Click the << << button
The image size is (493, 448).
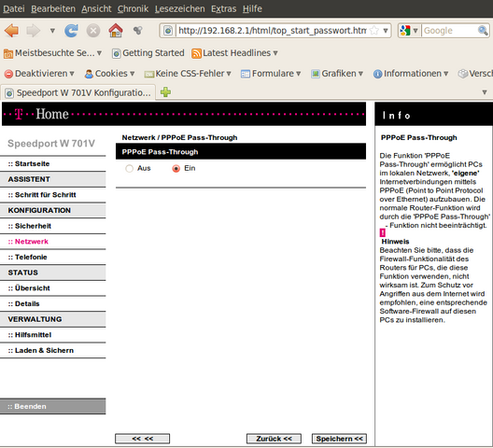(143, 439)
